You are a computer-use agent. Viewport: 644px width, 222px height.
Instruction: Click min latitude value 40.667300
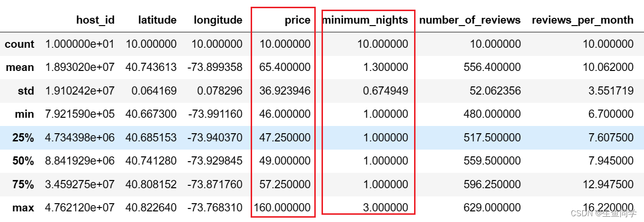151,114
